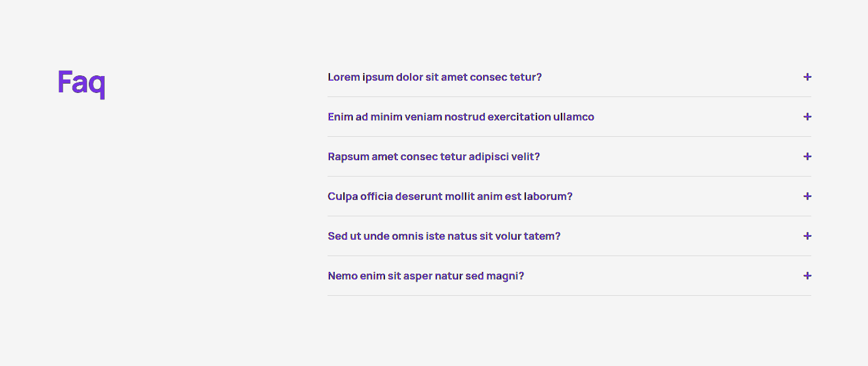Expand the plus icon next to 'Lorem ipsum dolor sit amet consec tetur?'

coord(807,77)
